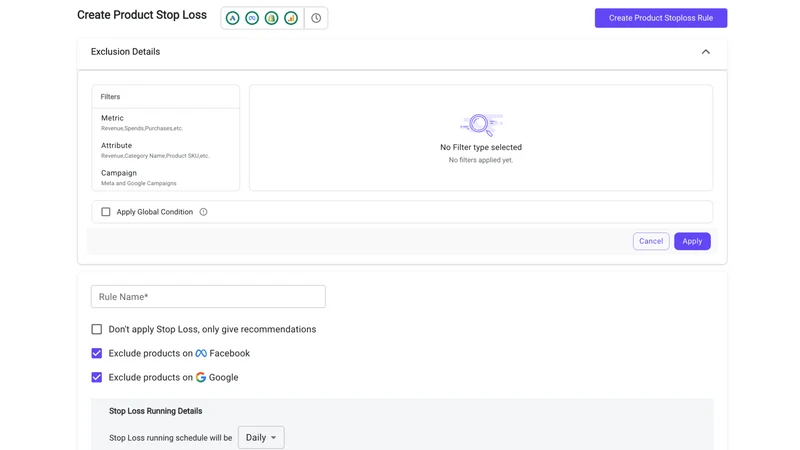Screen dimensions: 800x450
Task: Click 'Revenue,Spends,Purchases,etc.' subtext
Action: tap(142, 128)
